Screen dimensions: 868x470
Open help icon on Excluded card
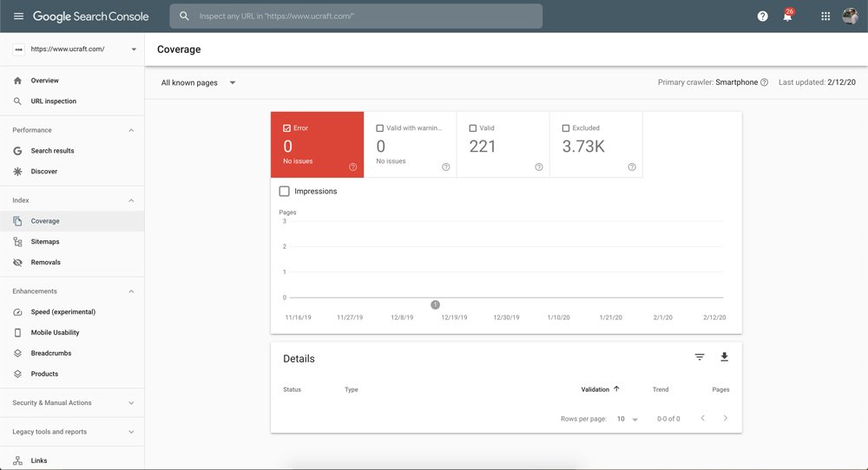(x=632, y=167)
